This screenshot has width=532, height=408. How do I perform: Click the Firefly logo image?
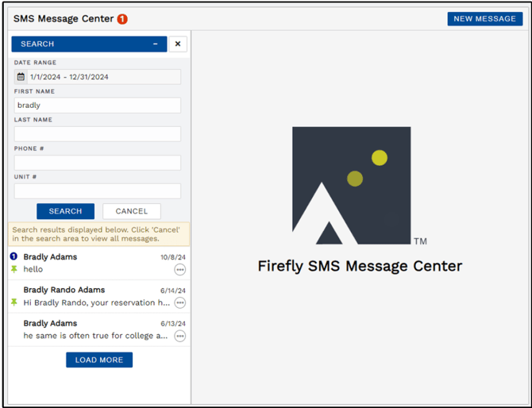point(351,186)
